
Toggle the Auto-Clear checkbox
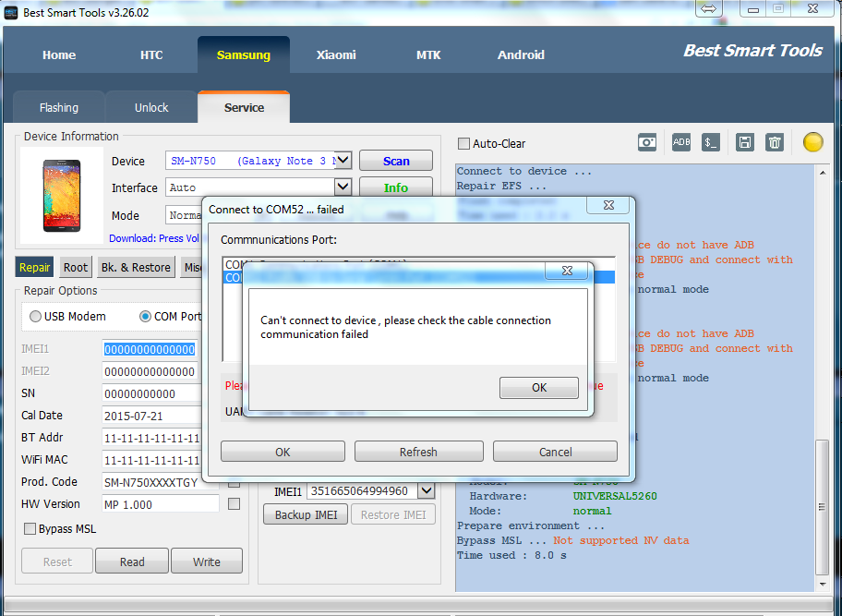(x=463, y=143)
